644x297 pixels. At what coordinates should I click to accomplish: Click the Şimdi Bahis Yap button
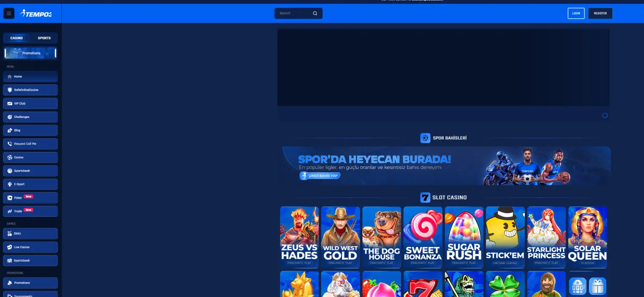pos(320,176)
